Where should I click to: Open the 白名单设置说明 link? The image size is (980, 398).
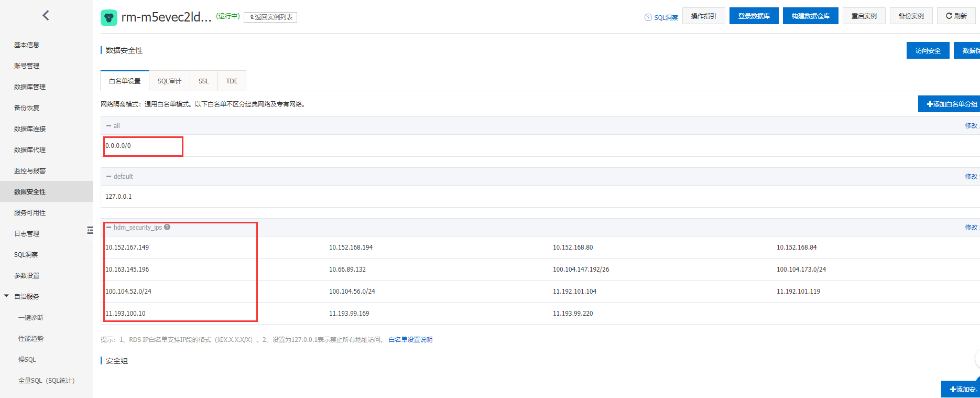tap(410, 340)
